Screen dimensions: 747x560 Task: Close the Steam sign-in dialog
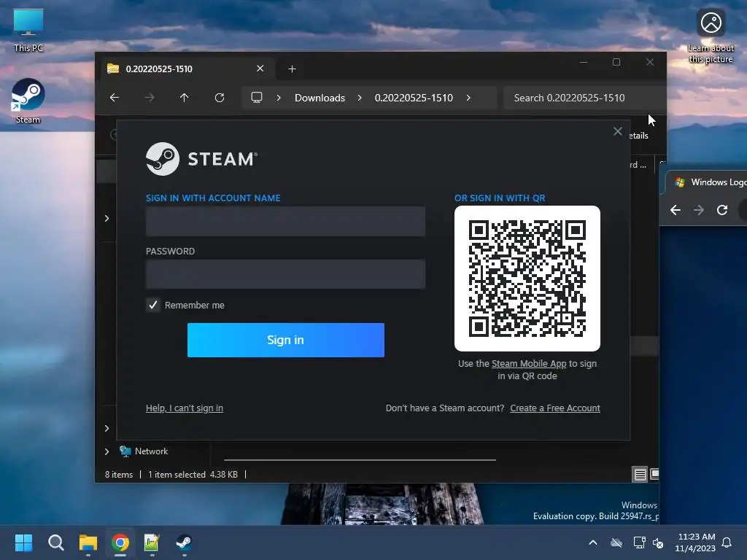coord(617,131)
